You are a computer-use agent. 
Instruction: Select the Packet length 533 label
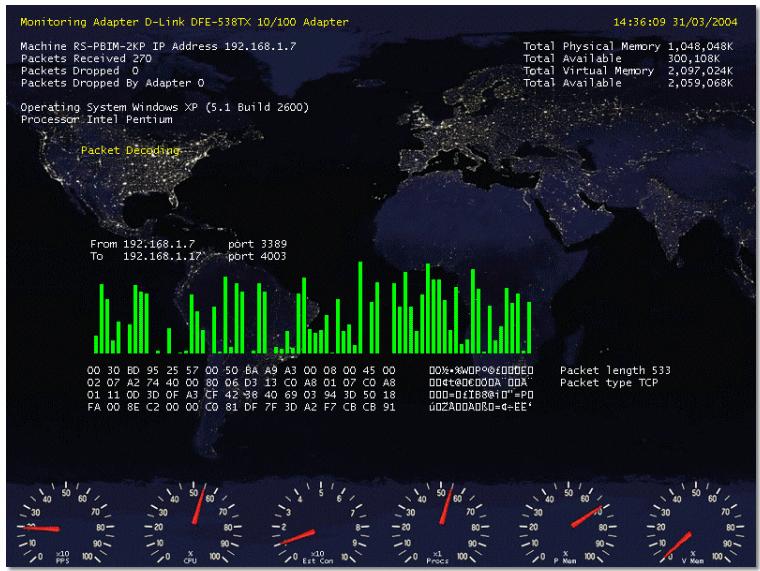click(615, 370)
